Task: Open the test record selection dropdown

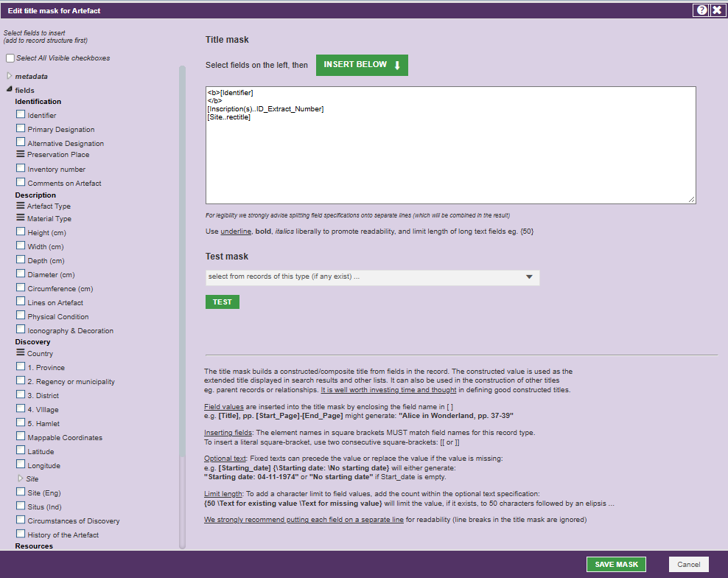Action: pyautogui.click(x=372, y=277)
